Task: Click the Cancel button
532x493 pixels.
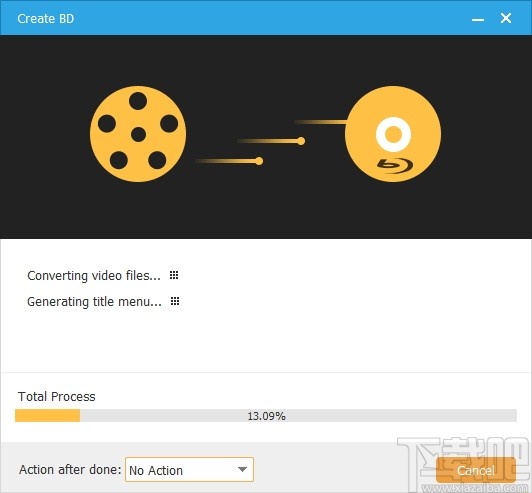Action: 476,470
